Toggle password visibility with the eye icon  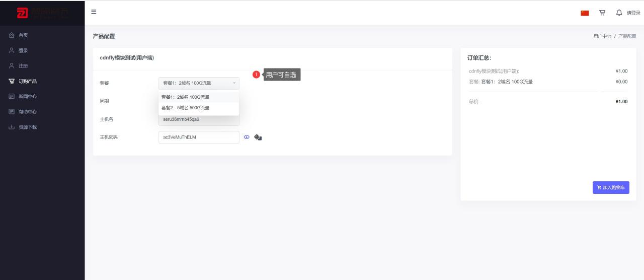pyautogui.click(x=247, y=137)
